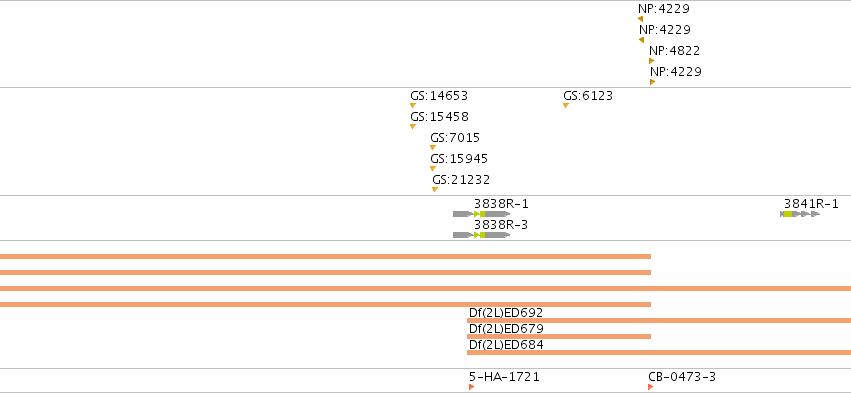
Task: Click the Df(2L)ED692 label
Action: [x=506, y=313]
